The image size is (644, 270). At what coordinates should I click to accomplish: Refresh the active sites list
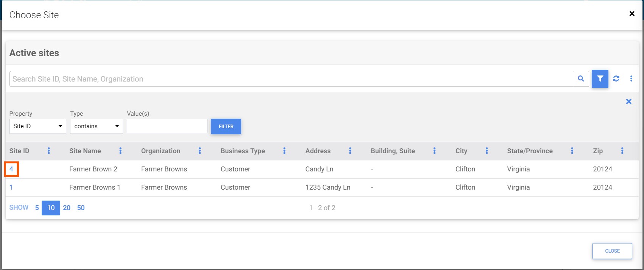pyautogui.click(x=616, y=78)
